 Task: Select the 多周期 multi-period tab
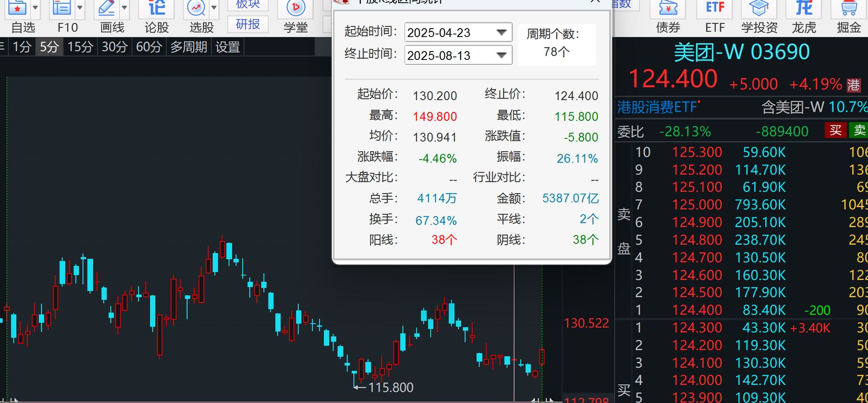[190, 48]
